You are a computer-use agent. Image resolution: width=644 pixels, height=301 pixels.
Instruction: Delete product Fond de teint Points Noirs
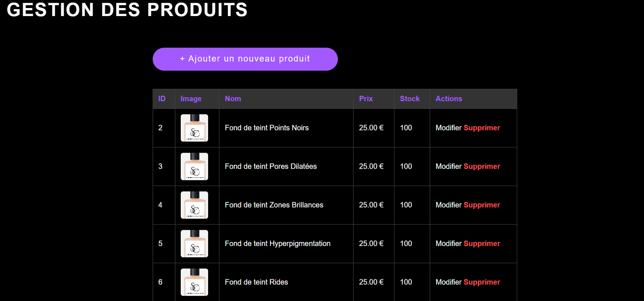(x=482, y=128)
